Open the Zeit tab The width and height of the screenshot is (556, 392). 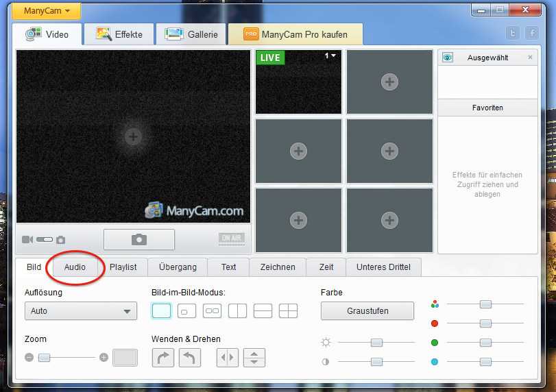(326, 267)
